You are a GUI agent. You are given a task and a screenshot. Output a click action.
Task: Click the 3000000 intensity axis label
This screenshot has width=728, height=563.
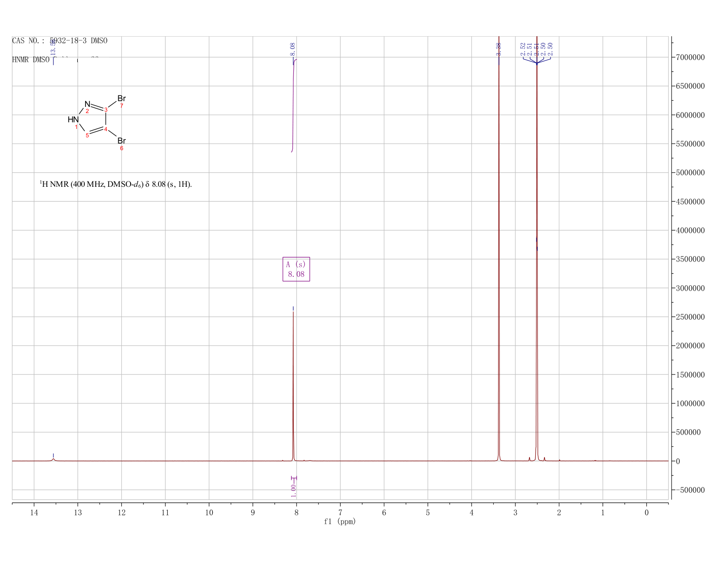690,288
